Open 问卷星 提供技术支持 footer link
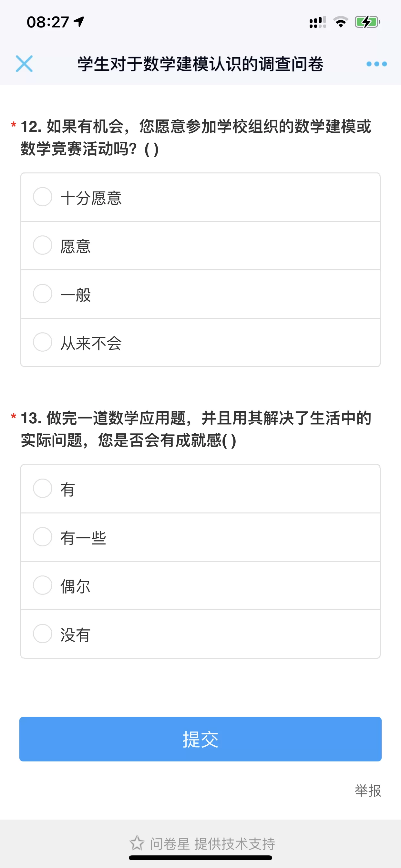This screenshot has width=401, height=868. point(212,843)
